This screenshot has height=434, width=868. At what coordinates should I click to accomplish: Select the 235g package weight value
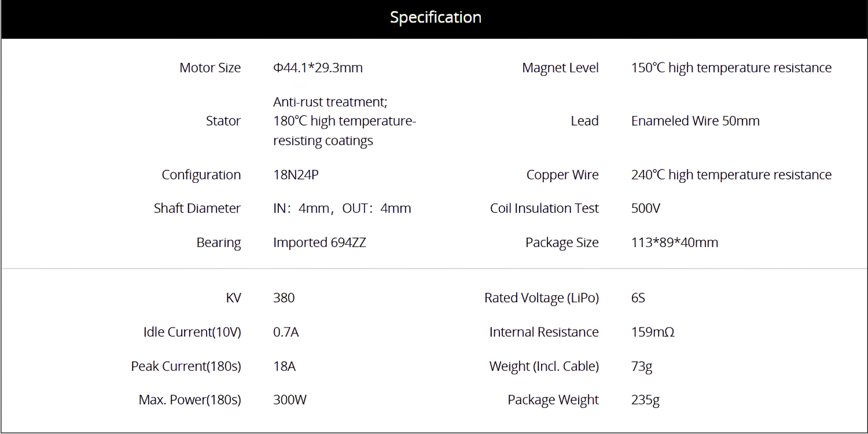[645, 400]
